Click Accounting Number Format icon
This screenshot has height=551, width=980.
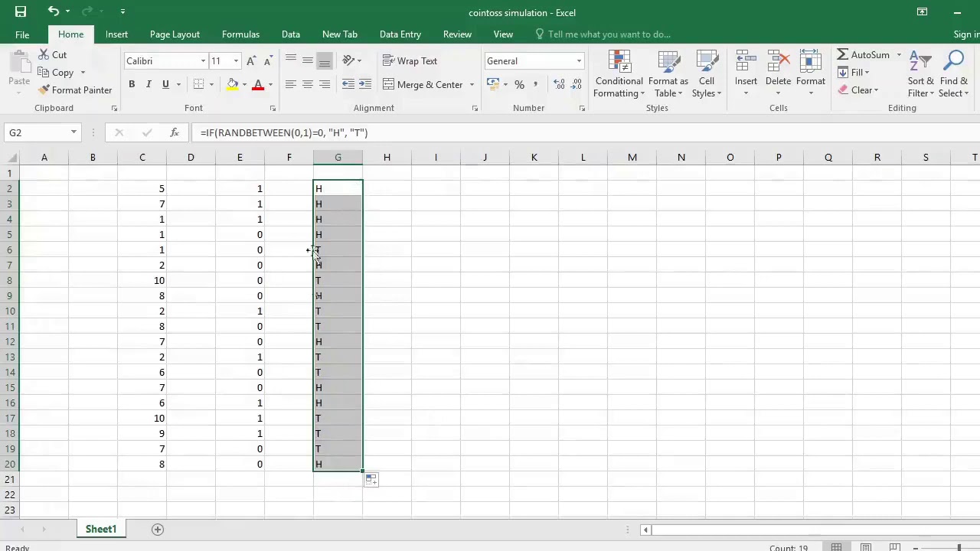(x=493, y=84)
